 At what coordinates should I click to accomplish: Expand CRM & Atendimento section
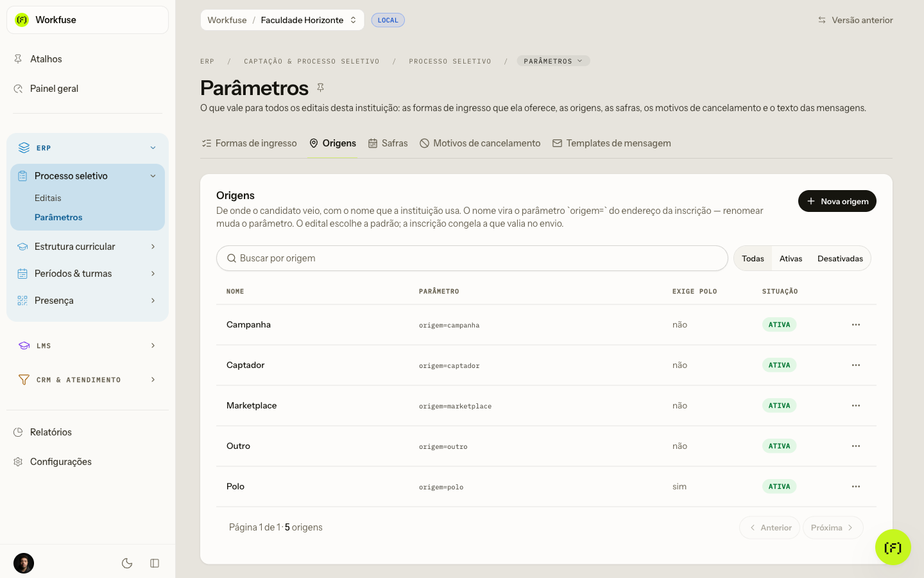pyautogui.click(x=87, y=380)
